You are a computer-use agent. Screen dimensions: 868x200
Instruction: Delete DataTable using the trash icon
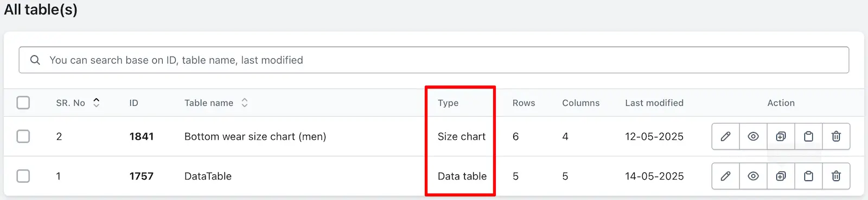(x=837, y=176)
